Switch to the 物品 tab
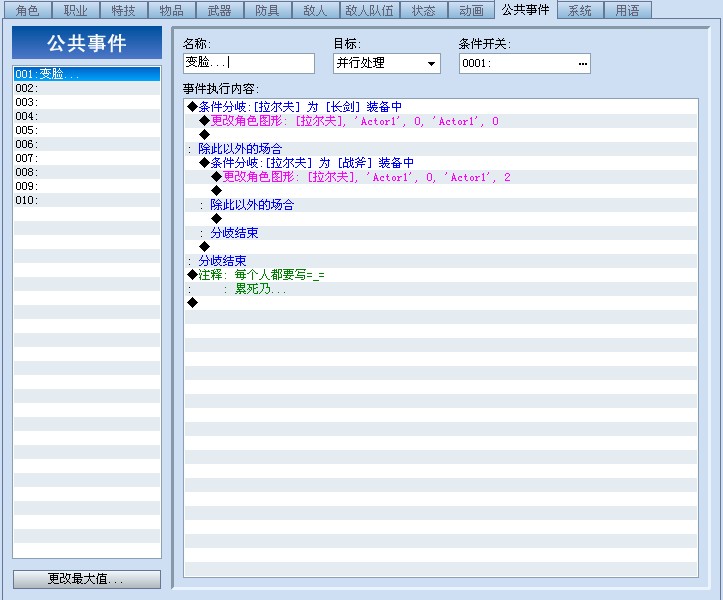 (x=171, y=10)
